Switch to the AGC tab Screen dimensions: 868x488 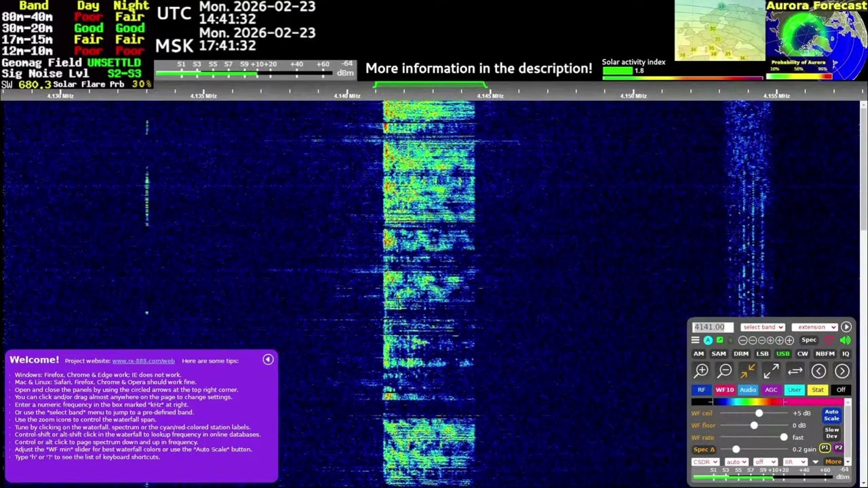pyautogui.click(x=771, y=390)
